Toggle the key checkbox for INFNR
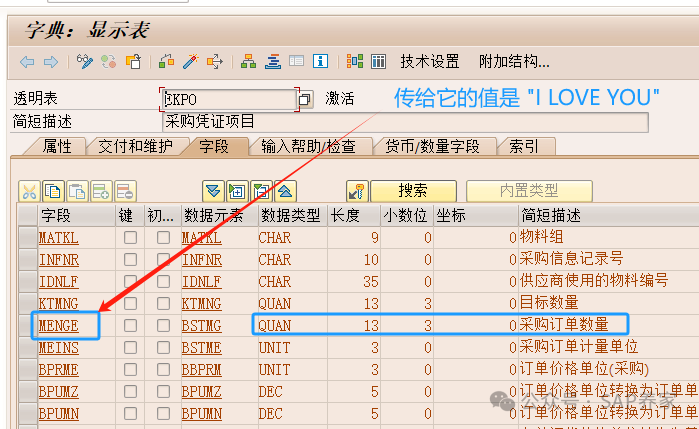699x429 pixels. click(130, 259)
